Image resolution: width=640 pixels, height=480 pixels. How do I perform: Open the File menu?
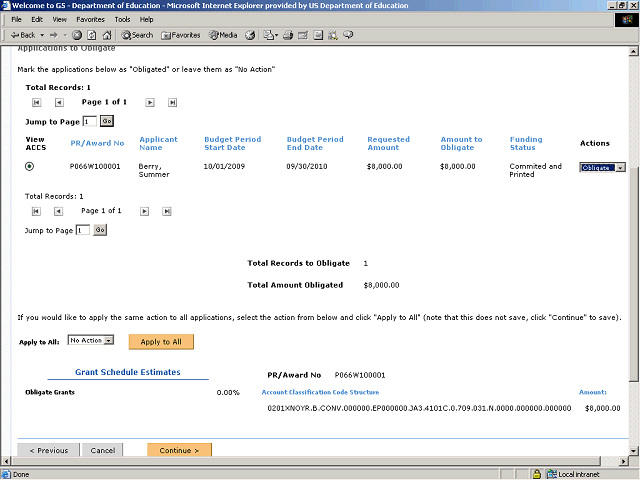tap(16, 19)
